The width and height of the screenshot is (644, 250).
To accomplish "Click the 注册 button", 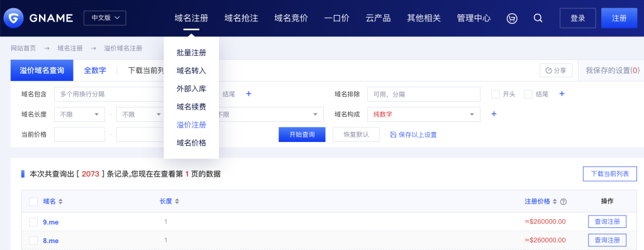I will pos(619,18).
